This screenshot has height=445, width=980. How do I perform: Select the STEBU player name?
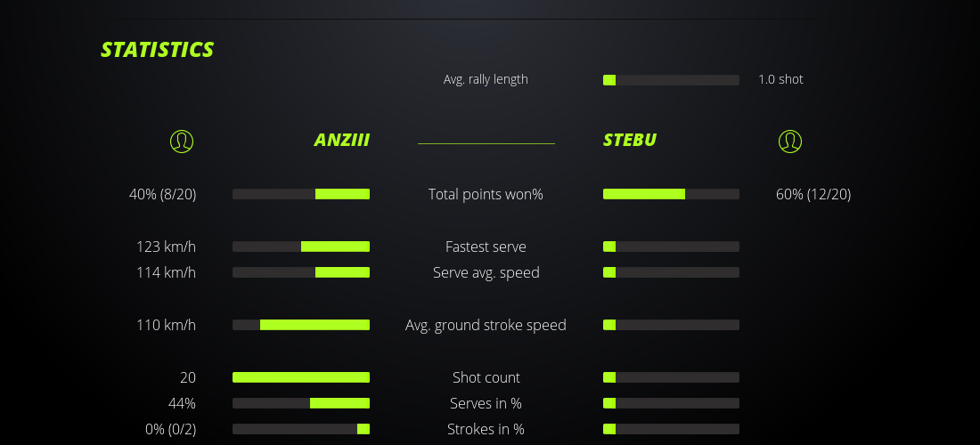pos(630,140)
